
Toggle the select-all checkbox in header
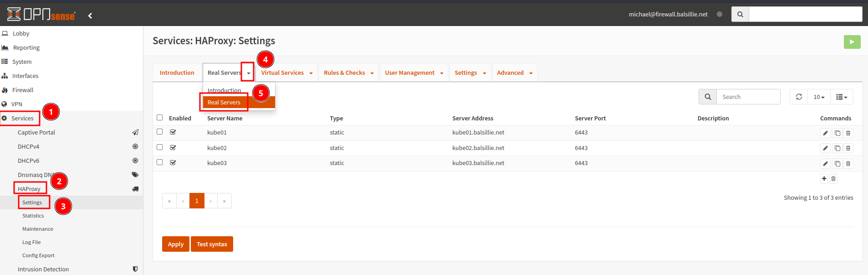click(x=159, y=117)
